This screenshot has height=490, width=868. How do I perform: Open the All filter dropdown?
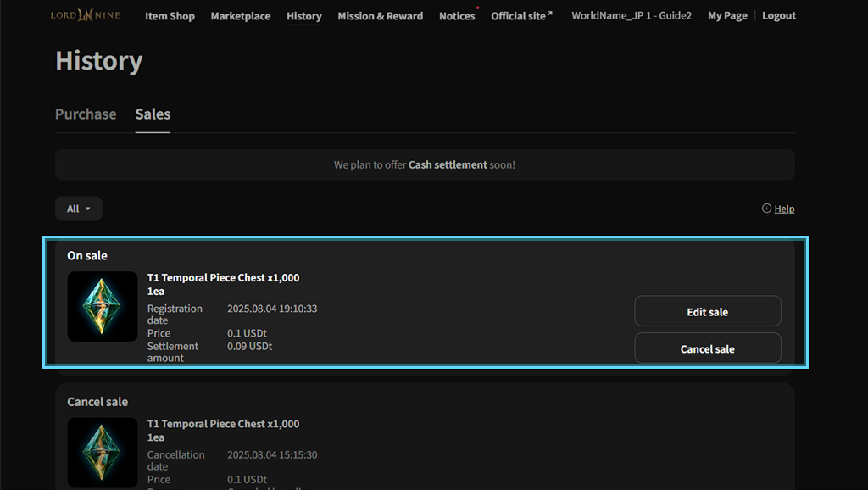(79, 209)
